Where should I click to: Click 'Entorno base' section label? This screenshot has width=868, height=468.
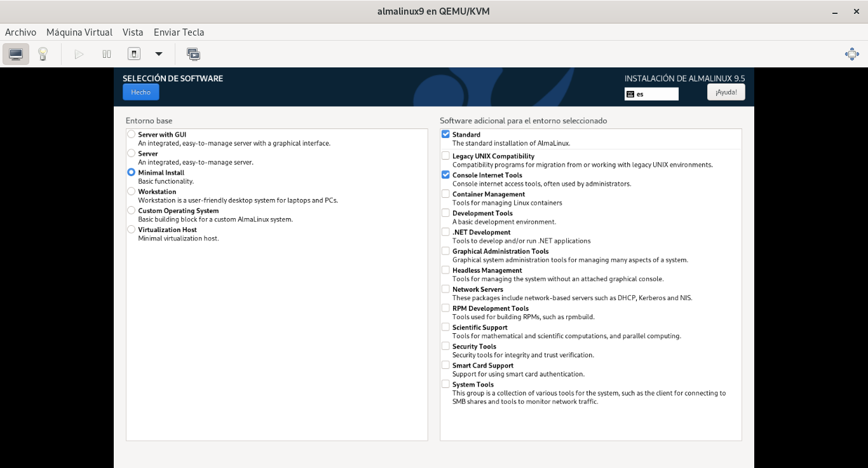point(149,120)
